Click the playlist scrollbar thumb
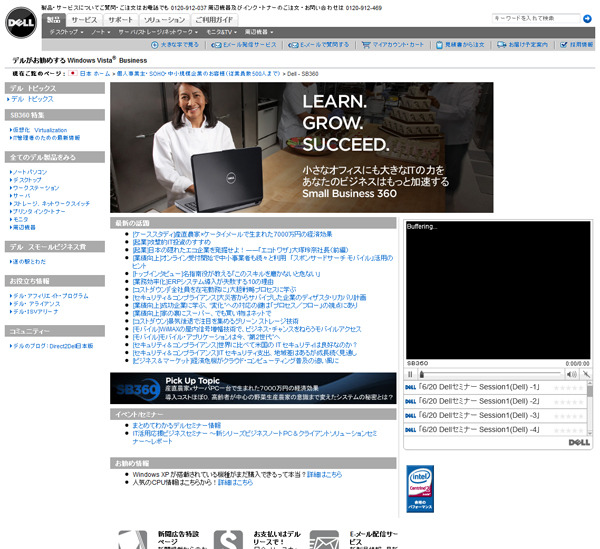 click(x=590, y=391)
